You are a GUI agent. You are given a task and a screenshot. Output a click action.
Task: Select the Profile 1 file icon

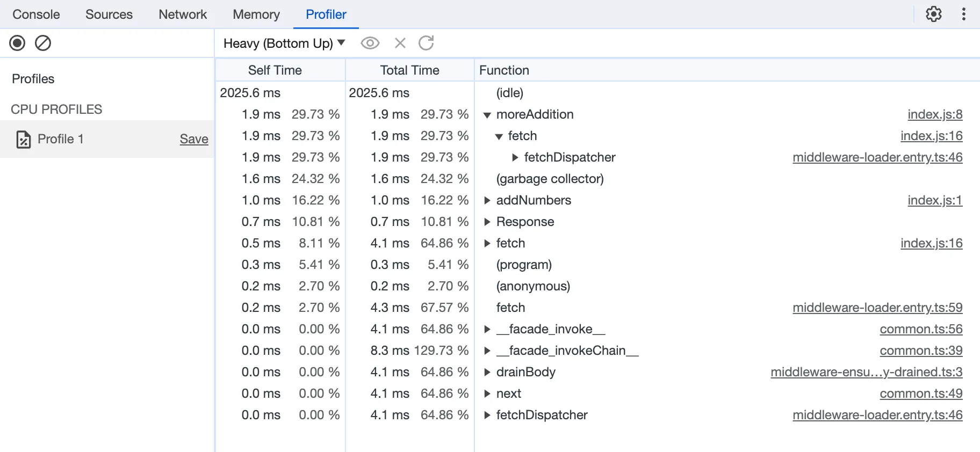23,139
